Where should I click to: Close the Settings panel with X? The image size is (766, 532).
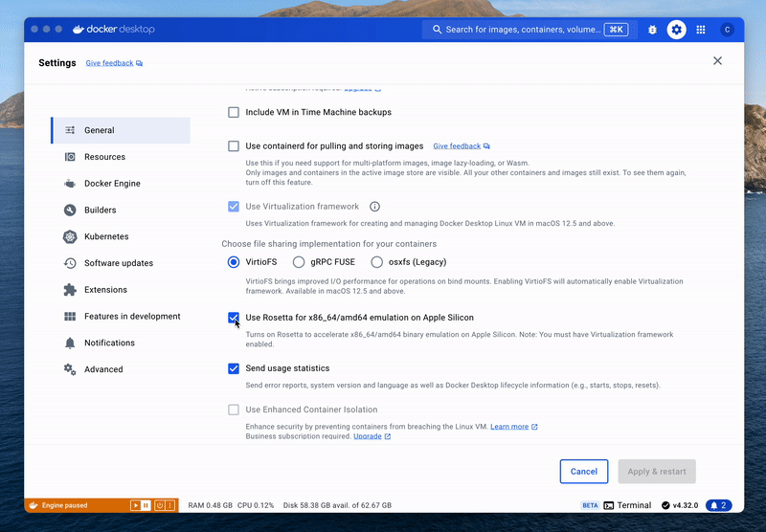(x=717, y=60)
